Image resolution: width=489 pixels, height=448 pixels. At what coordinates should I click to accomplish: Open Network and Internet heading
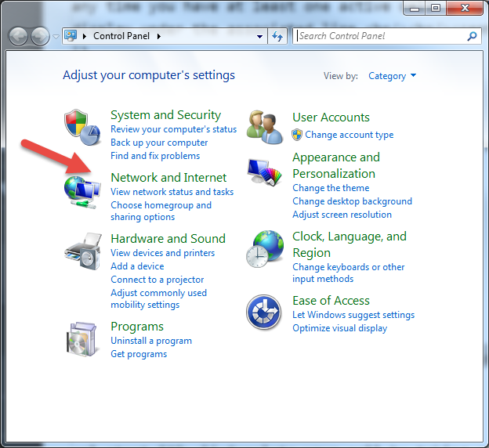tap(168, 177)
